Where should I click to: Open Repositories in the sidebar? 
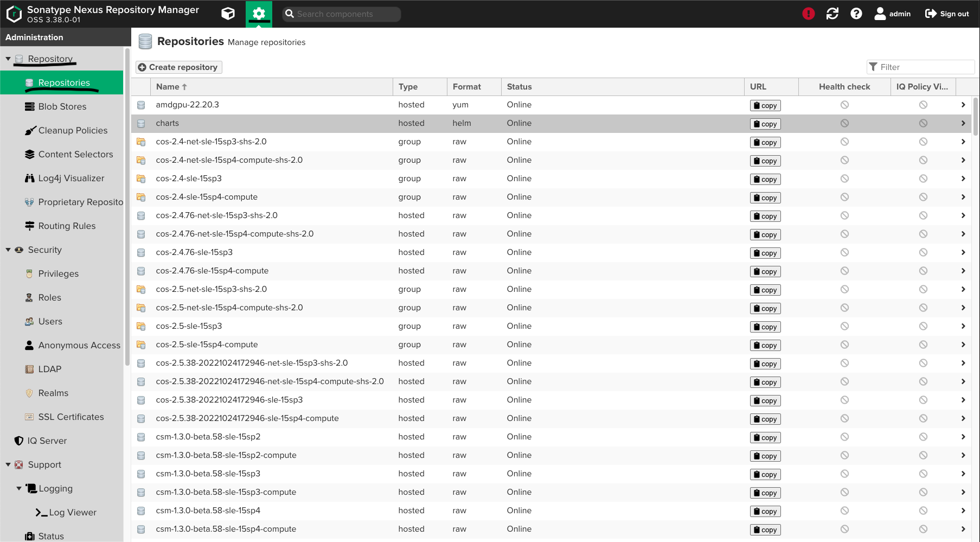click(x=62, y=82)
